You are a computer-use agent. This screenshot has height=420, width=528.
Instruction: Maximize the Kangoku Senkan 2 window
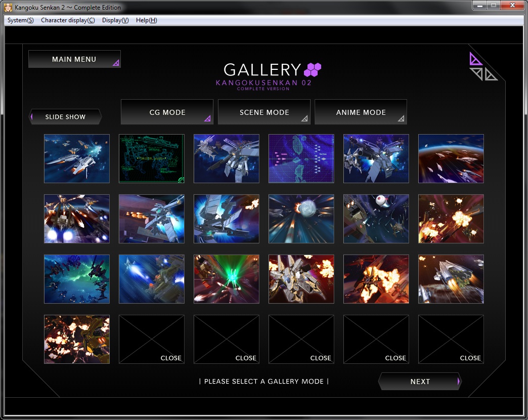coord(494,6)
